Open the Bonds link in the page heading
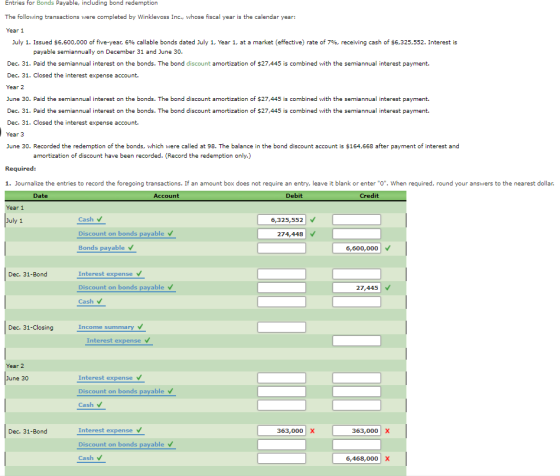 pos(45,3)
